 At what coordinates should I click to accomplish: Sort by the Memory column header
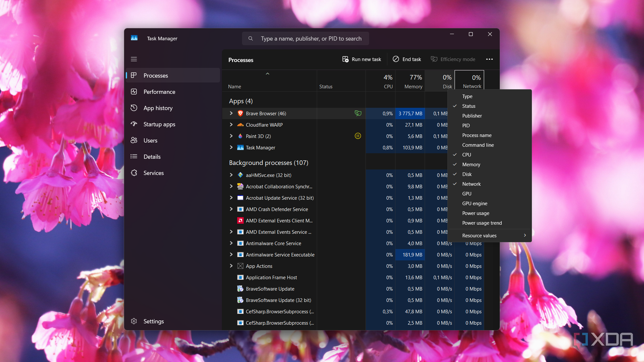point(410,81)
